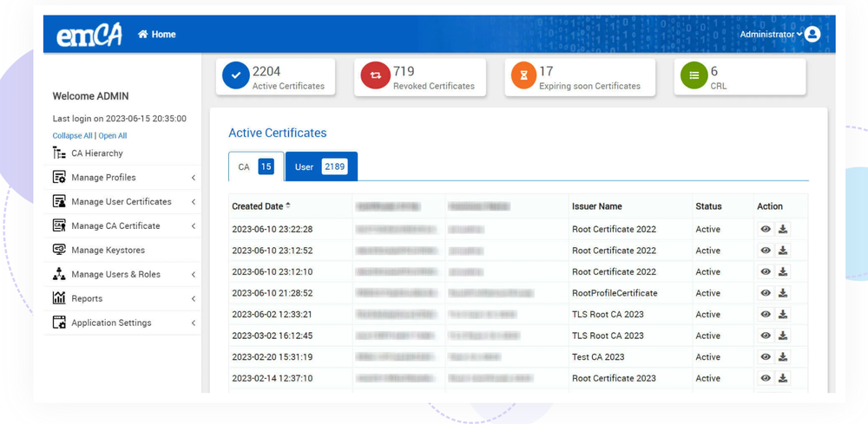The width and height of the screenshot is (868, 424).
Task: View certificate created 2023-06-02 12:33:21
Action: tap(766, 315)
